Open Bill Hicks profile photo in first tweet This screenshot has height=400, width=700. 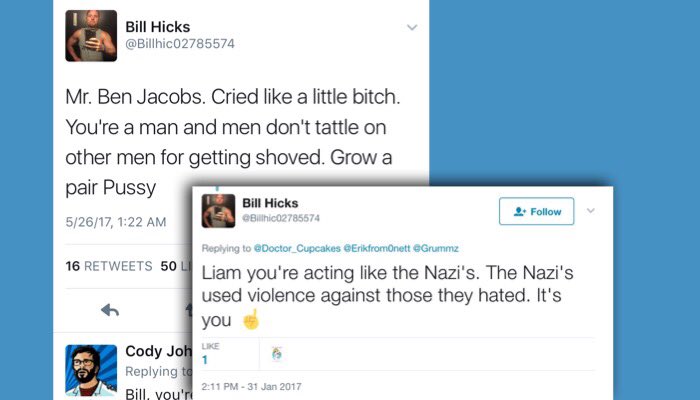click(91, 36)
